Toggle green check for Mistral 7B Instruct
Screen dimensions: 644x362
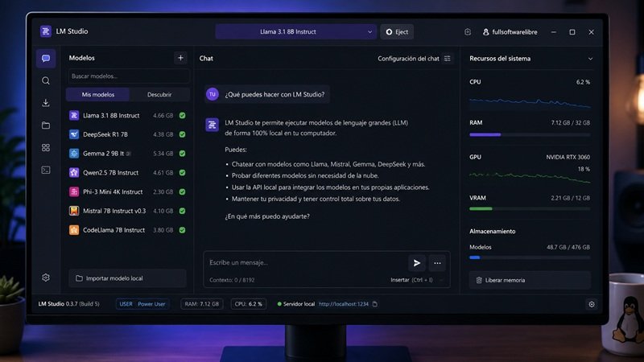pyautogui.click(x=183, y=211)
